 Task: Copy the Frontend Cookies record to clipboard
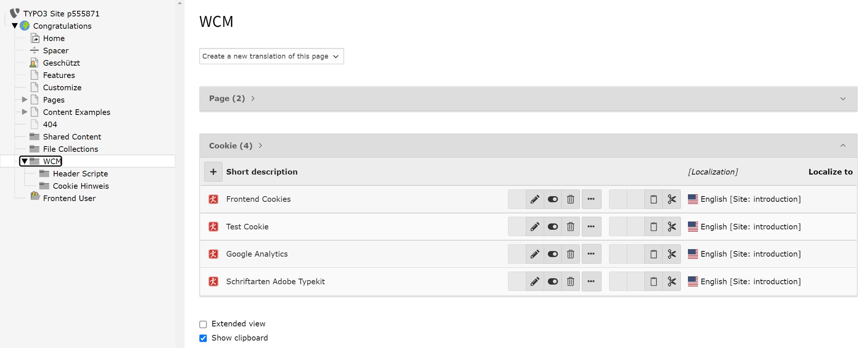tap(654, 199)
